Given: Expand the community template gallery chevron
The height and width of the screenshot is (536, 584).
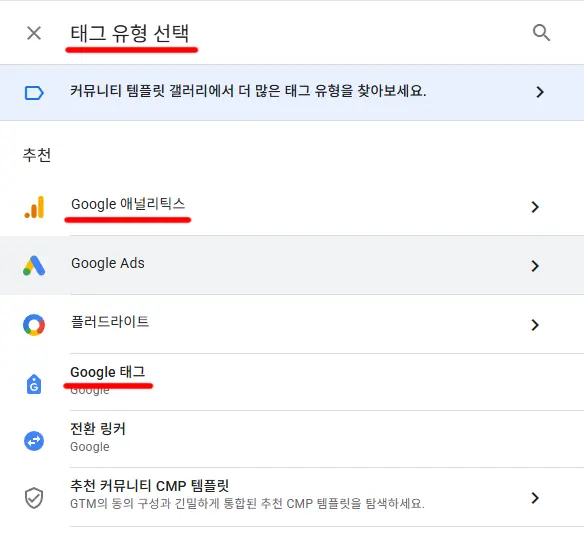Looking at the screenshot, I should (x=540, y=92).
